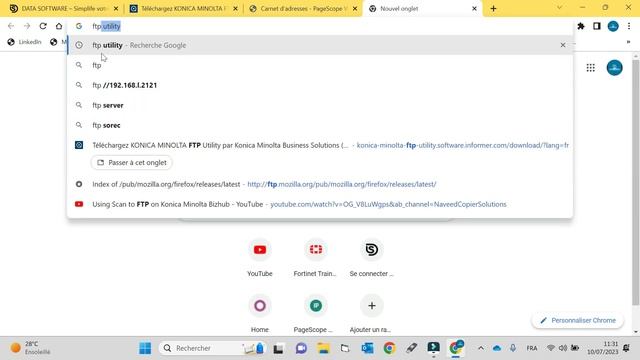Viewport: 640px width, 360px height.
Task: Select the 'ftp sorec' suggestion
Action: click(x=320, y=125)
